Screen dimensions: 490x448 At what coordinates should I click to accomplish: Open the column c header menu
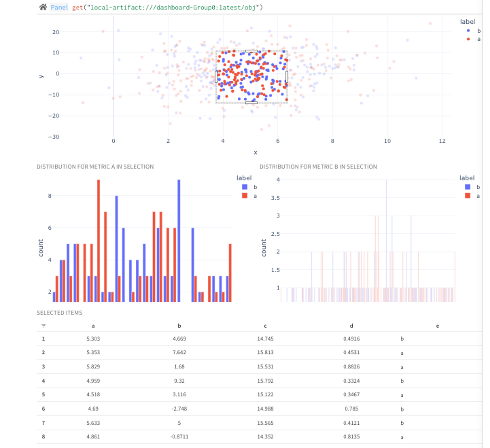coord(265,326)
